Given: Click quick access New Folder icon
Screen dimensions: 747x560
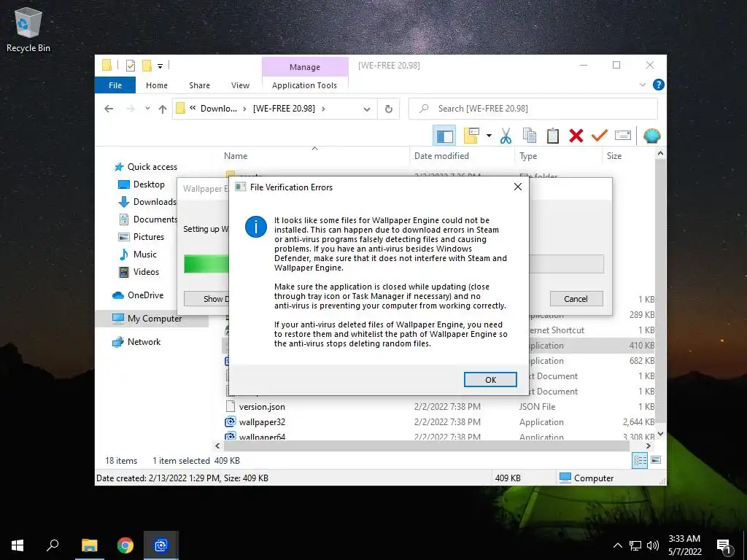Looking at the screenshot, I should (x=147, y=66).
